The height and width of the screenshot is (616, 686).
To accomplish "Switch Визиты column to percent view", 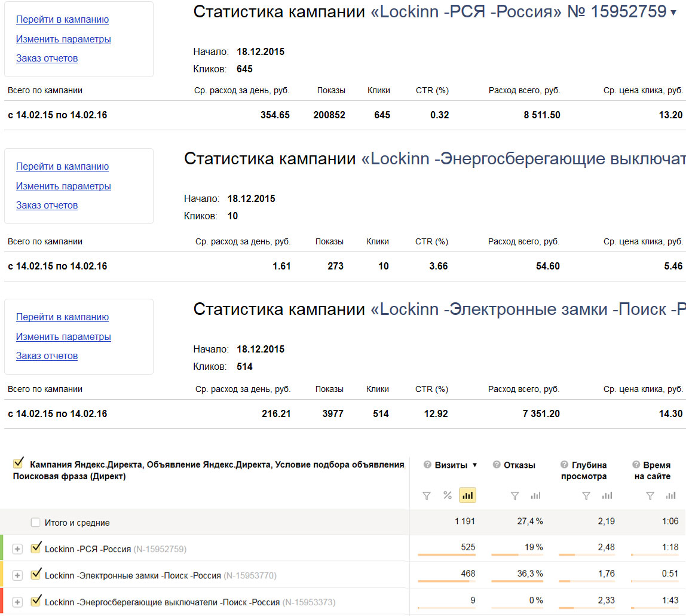I will coord(447,495).
